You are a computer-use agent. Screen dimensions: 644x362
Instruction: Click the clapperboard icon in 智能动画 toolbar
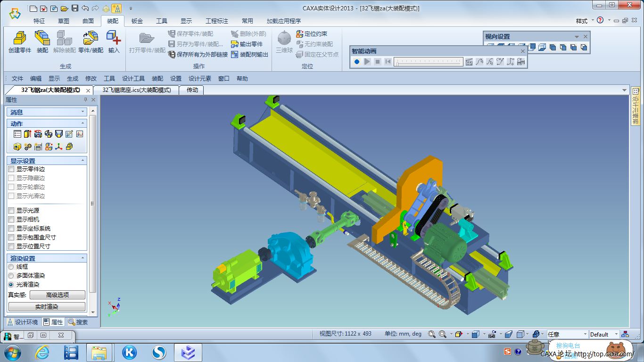pos(469,61)
